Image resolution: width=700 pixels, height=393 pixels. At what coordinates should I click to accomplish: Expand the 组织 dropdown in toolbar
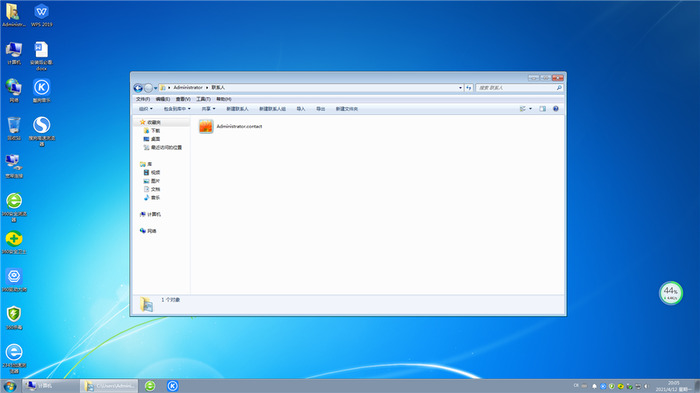coord(146,109)
